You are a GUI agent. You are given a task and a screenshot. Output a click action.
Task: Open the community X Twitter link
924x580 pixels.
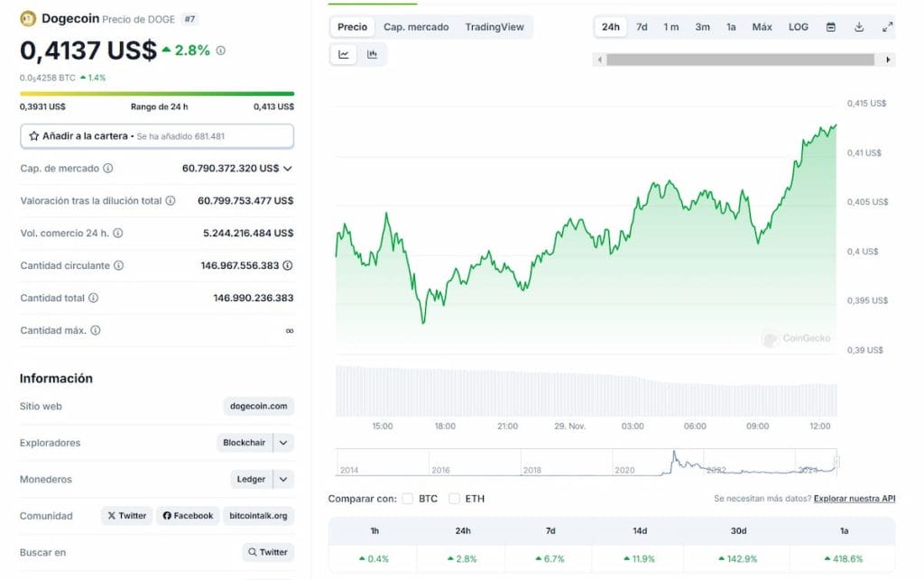tap(126, 516)
